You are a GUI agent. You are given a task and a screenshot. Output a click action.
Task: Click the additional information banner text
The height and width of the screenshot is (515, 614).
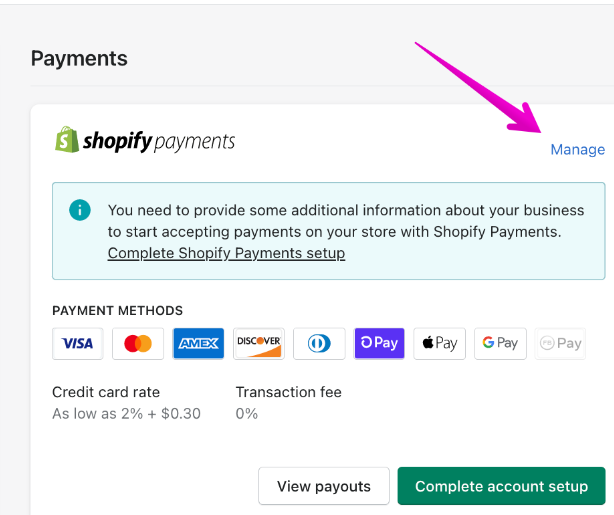pos(345,221)
